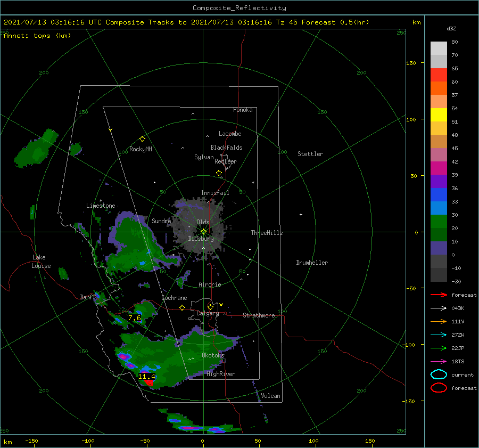Image resolution: width=479 pixels, height=448 pixels.
Task: Click the 7.6 storm top annotation
Action: pyautogui.click(x=135, y=317)
